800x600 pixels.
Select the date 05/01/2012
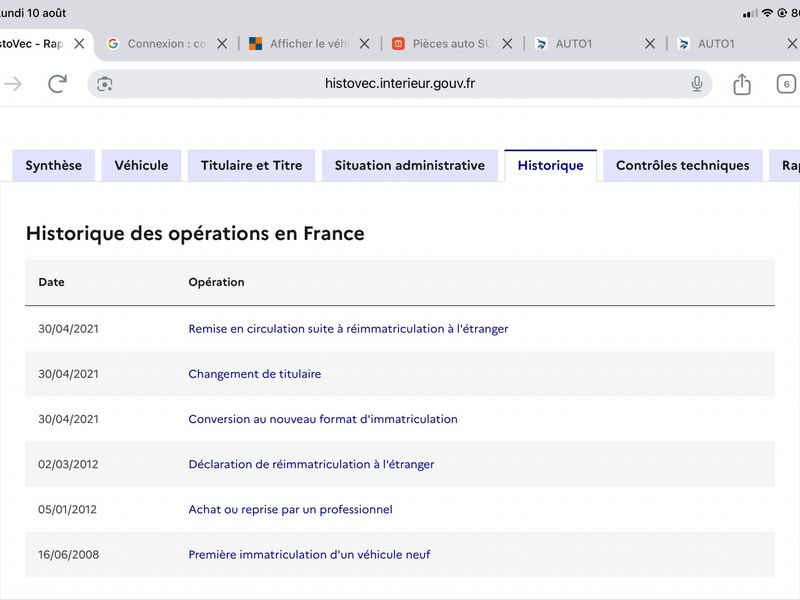pyautogui.click(x=67, y=510)
